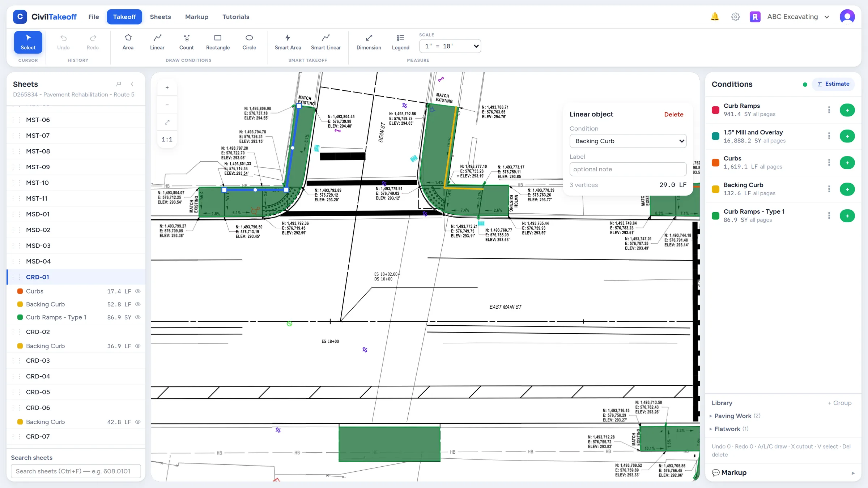Choose the Area draw tool
This screenshot has width=868, height=488.
[128, 42]
